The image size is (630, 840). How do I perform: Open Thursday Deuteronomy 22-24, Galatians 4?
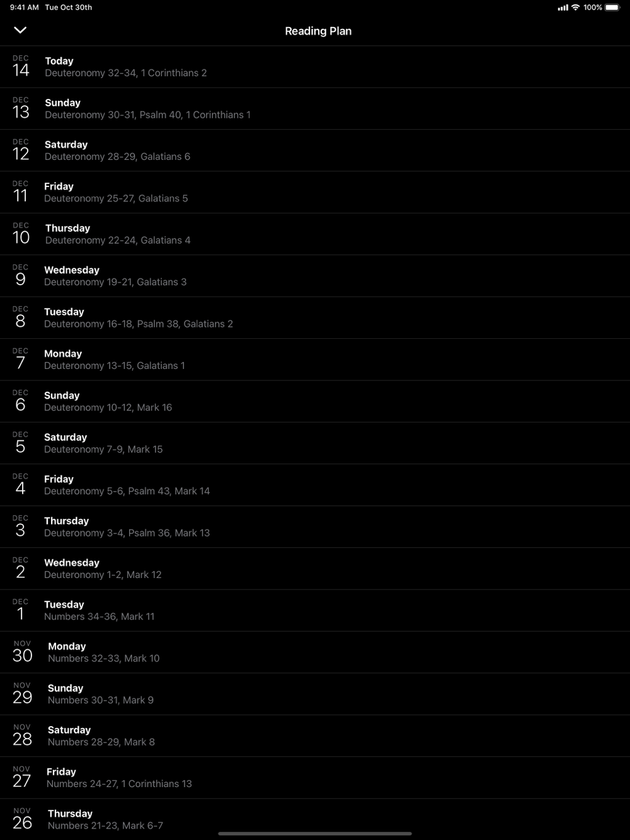pos(315,234)
